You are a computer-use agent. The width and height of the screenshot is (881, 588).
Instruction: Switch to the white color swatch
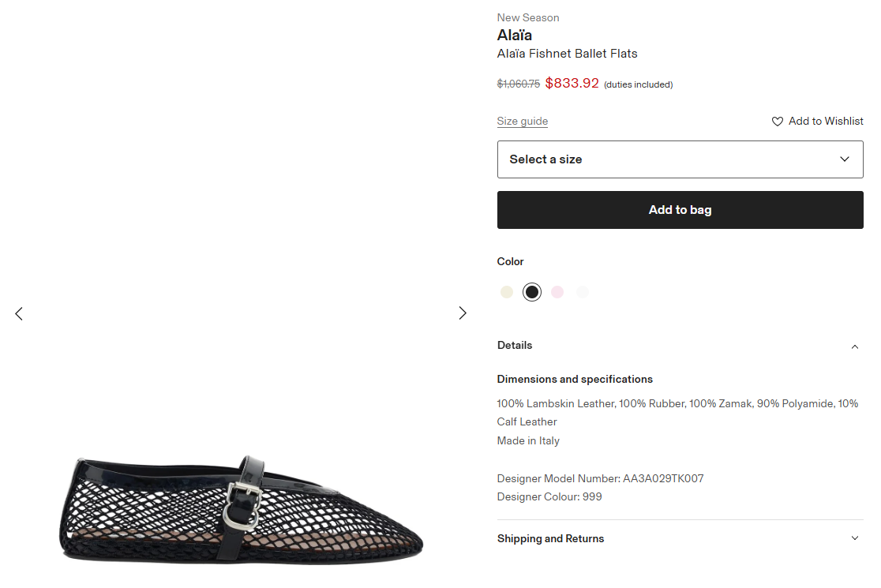pyautogui.click(x=583, y=292)
